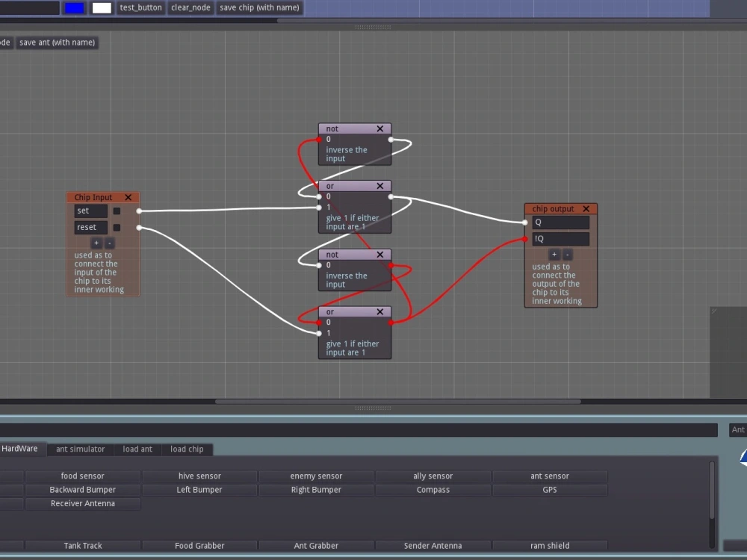Click the top not node's red input port
747x560 pixels.
[x=319, y=140]
